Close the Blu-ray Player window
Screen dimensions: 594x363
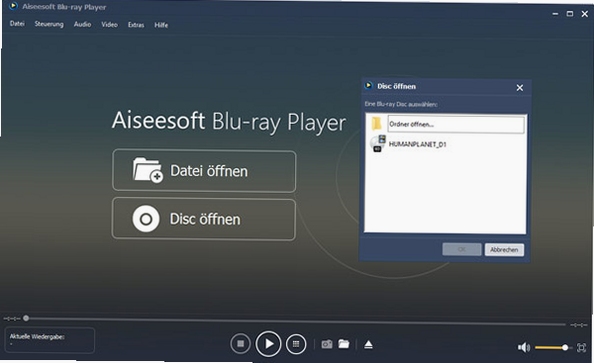(585, 14)
